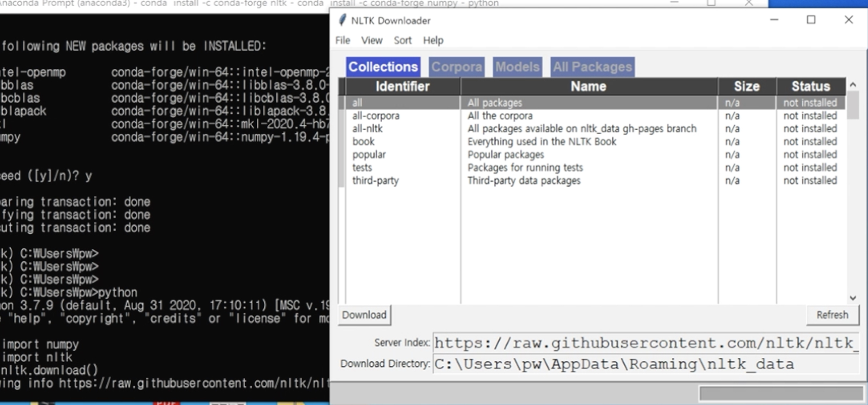Image resolution: width=868 pixels, height=405 pixels.
Task: Click the package list scrollbar thumb
Action: (x=853, y=105)
